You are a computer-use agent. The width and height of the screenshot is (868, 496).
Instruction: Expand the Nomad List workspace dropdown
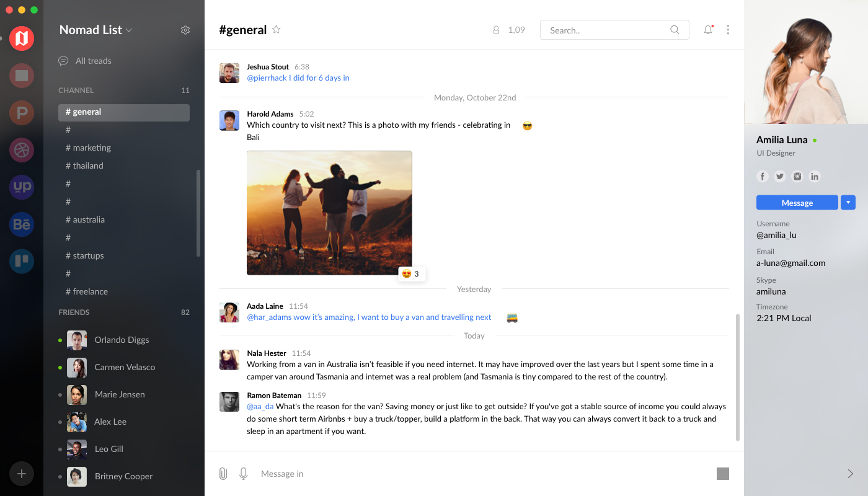coord(129,30)
